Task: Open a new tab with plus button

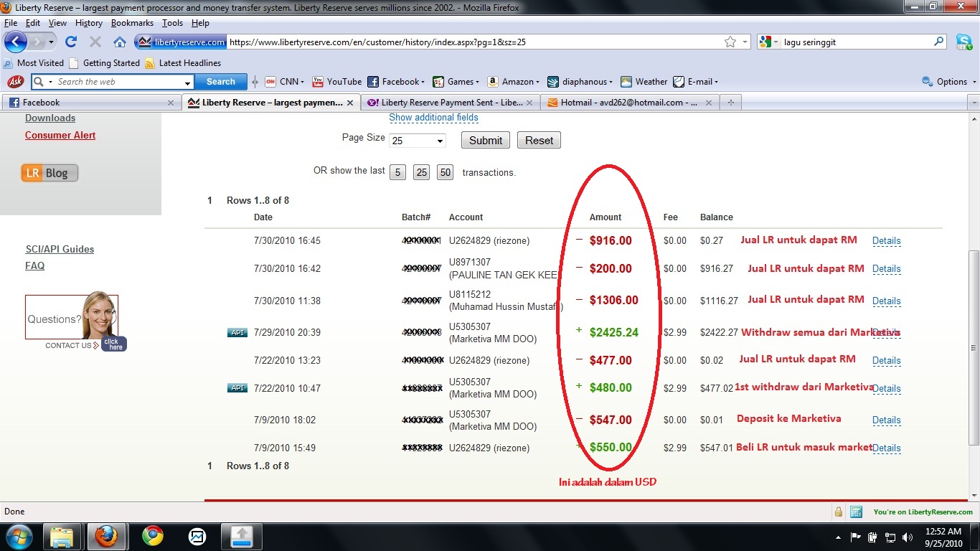Action: pos(731,103)
